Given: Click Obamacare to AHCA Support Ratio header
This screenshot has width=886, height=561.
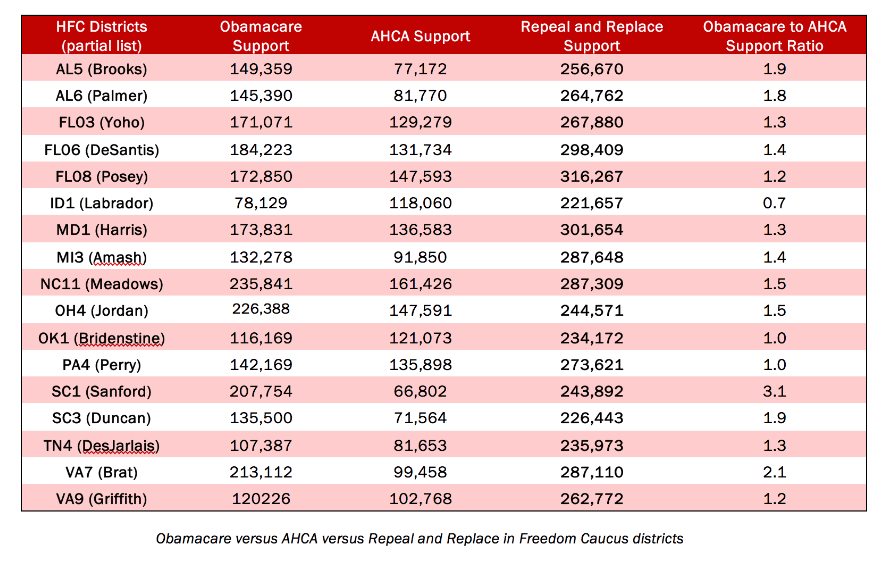Looking at the screenshot, I should (775, 36).
